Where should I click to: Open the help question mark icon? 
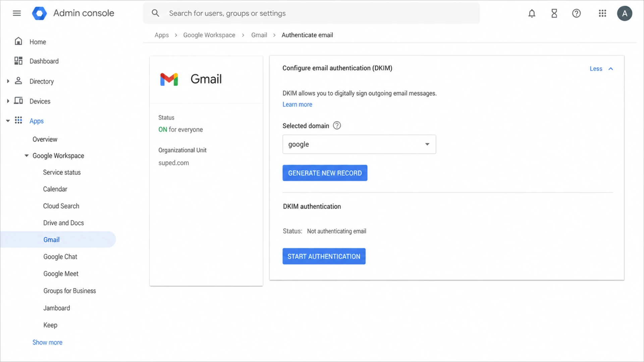(576, 13)
